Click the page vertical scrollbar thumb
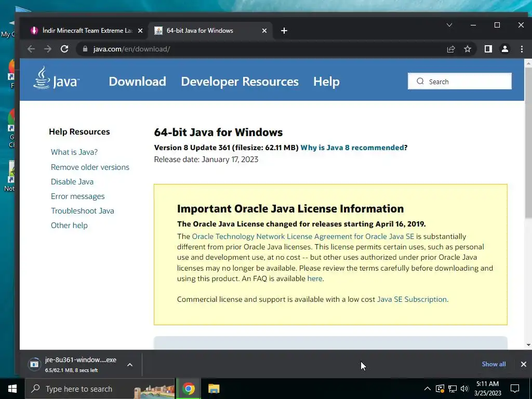This screenshot has height=399, width=532. click(528, 142)
